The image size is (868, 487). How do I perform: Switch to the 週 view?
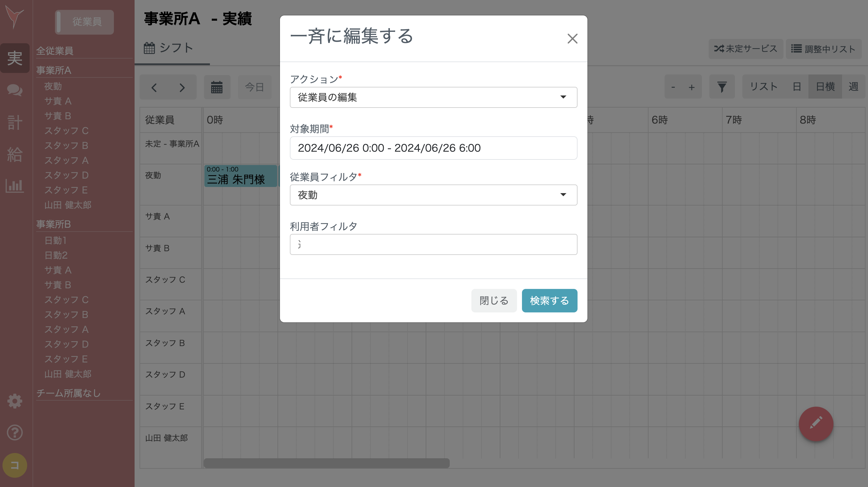(853, 87)
